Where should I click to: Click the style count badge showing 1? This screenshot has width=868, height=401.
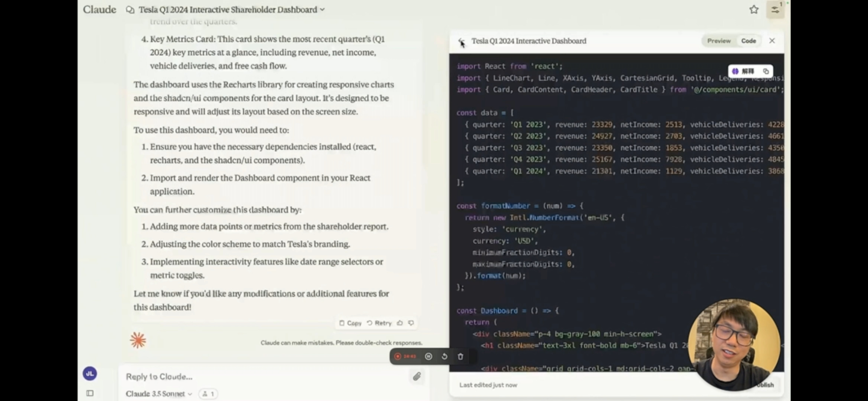208,394
